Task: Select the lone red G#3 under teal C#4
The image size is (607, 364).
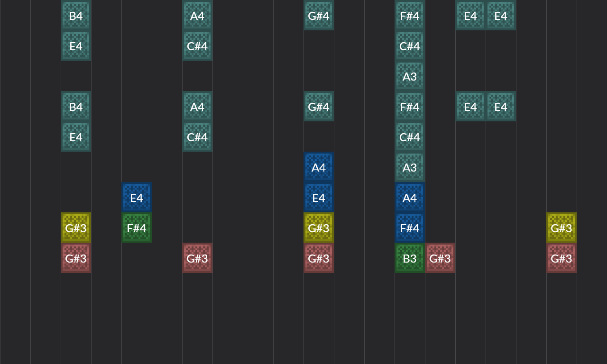Action: (x=197, y=258)
